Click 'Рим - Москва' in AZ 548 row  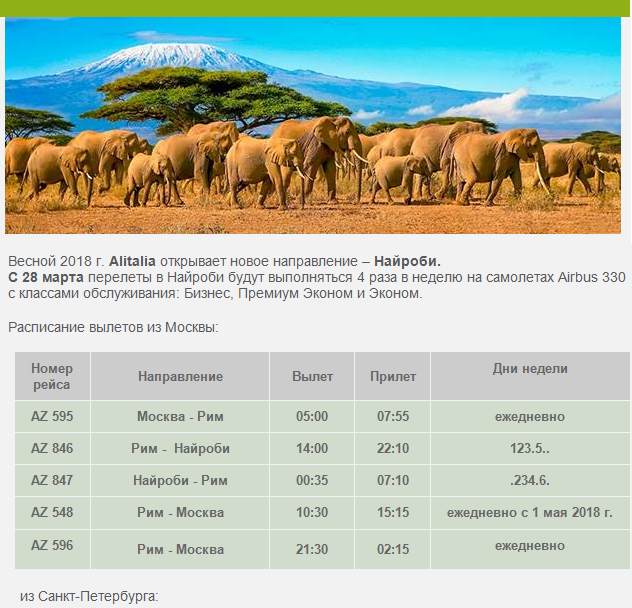[180, 512]
